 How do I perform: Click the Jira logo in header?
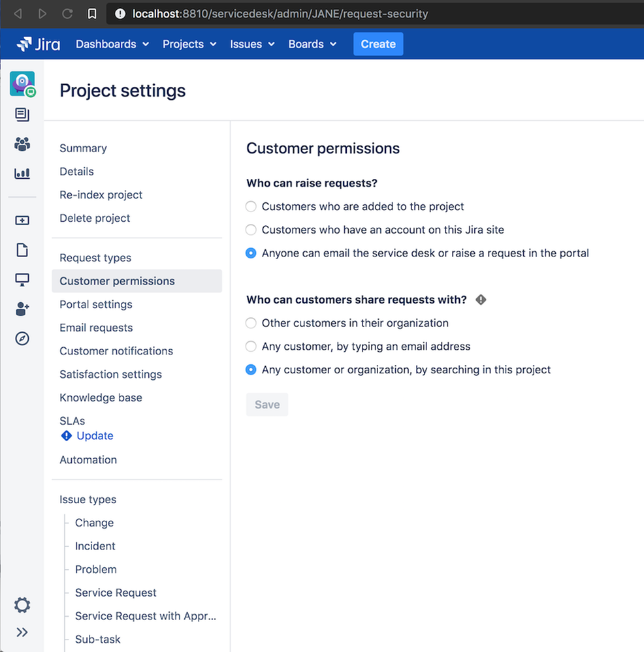click(x=39, y=44)
